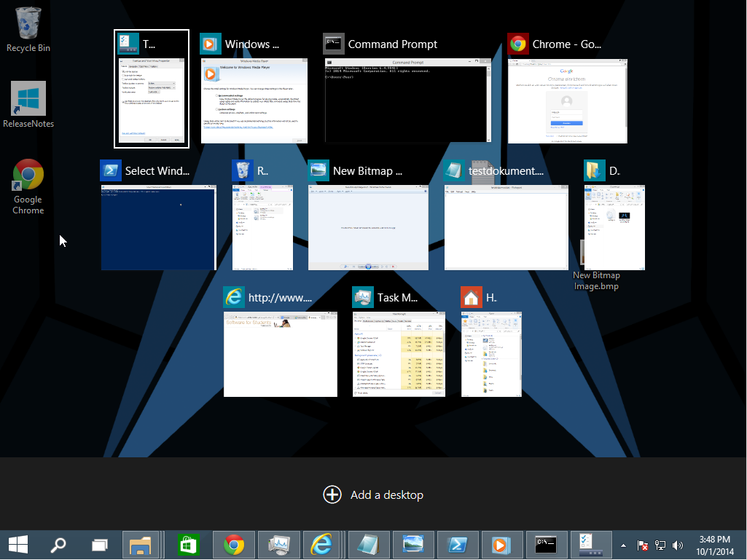The height and width of the screenshot is (560, 747).
Task: Click the Search magnifier on the taskbar
Action: 58,544
